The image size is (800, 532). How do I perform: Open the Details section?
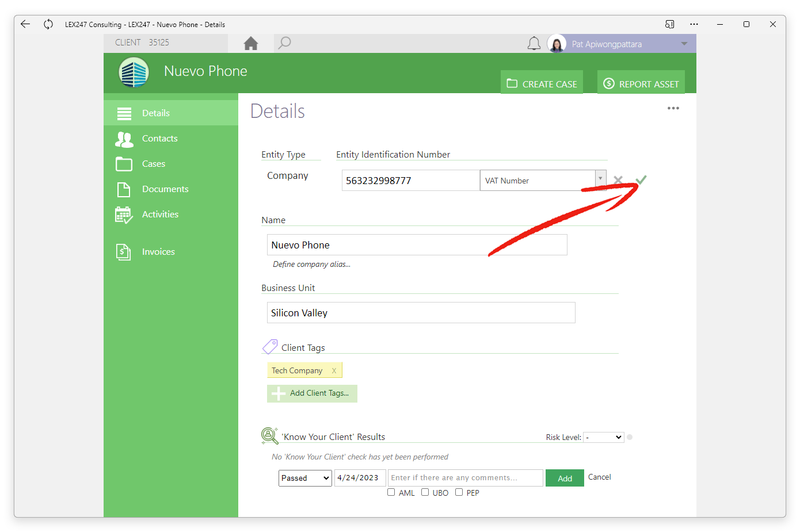pos(171,113)
